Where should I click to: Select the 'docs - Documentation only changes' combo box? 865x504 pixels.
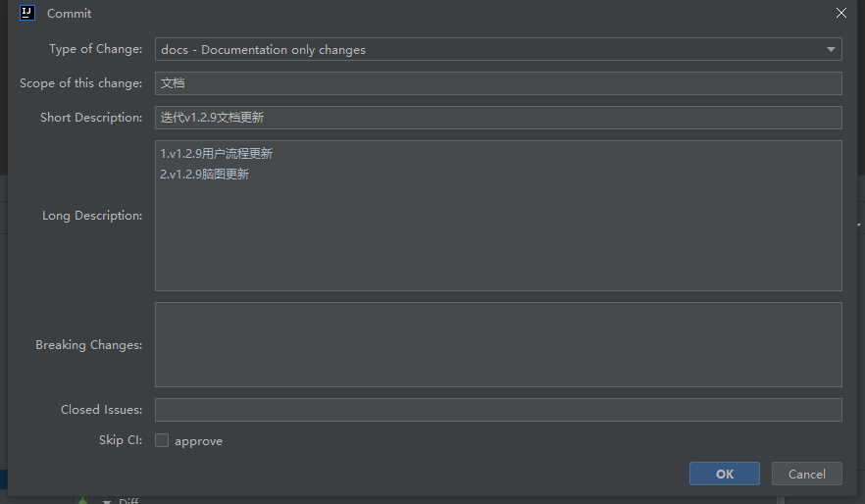coord(498,49)
